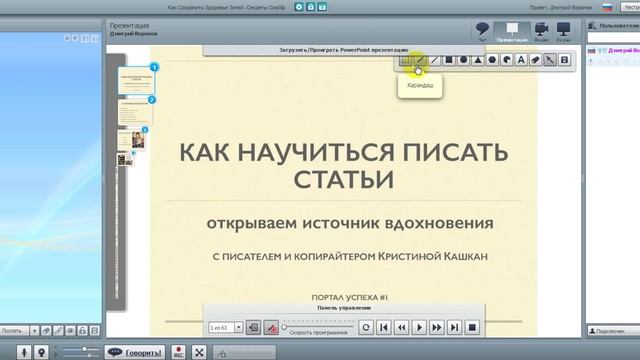Open the Screen sharing monitor tab

[564, 32]
